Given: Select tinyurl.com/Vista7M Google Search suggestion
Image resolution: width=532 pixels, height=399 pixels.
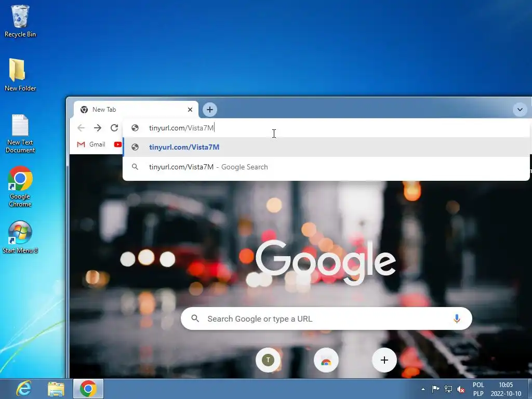Looking at the screenshot, I should [x=326, y=167].
